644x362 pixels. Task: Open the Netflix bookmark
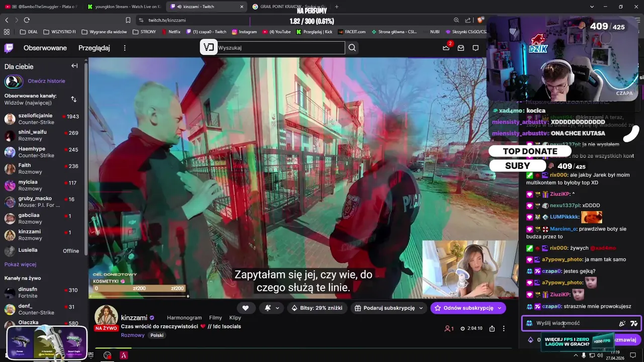[x=171, y=32]
